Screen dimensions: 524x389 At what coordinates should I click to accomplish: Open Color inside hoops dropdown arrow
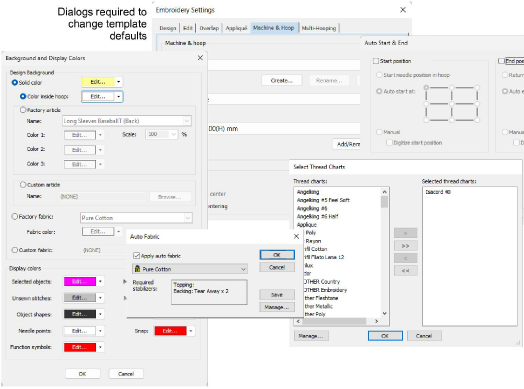119,97
